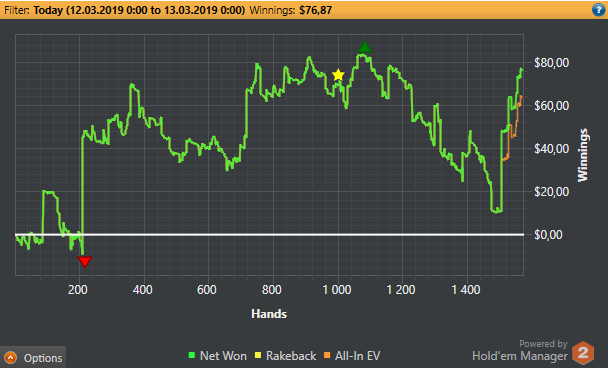Click the Hands axis title
Image resolution: width=608 pixels, height=368 pixels.
(x=269, y=314)
